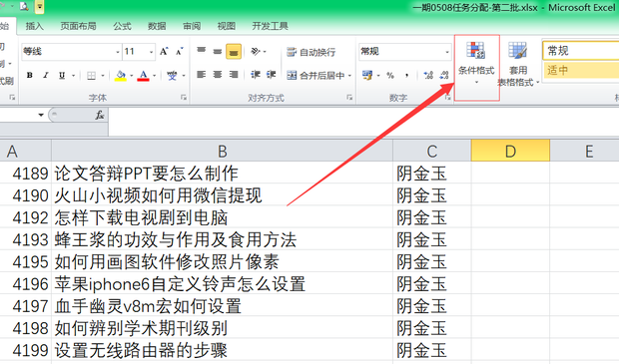The width and height of the screenshot is (619, 364).
Task: Select cell 论文答辩PPT要怎么制作
Action: (x=223, y=173)
